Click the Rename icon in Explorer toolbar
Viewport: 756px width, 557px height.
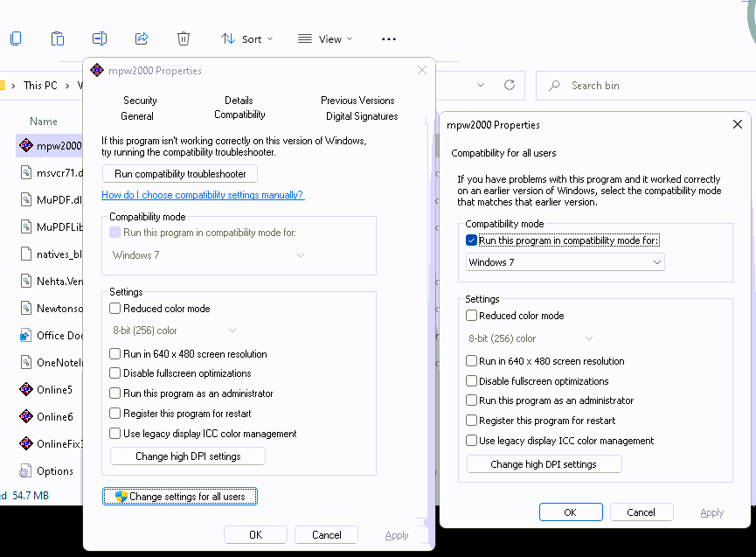100,38
